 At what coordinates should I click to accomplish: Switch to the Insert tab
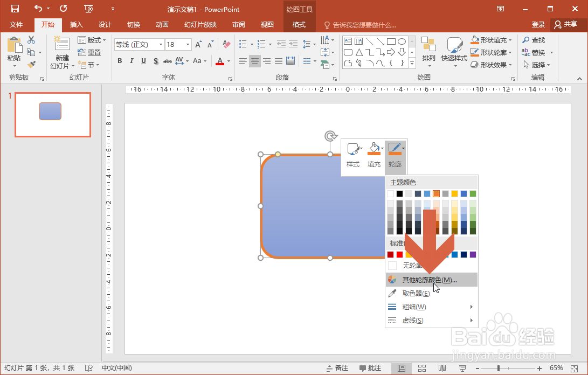[x=76, y=25]
